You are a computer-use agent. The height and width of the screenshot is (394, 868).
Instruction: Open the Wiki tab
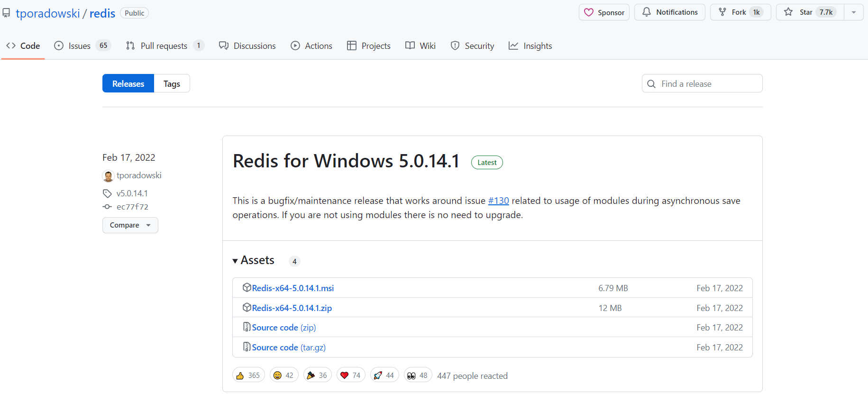(420, 46)
